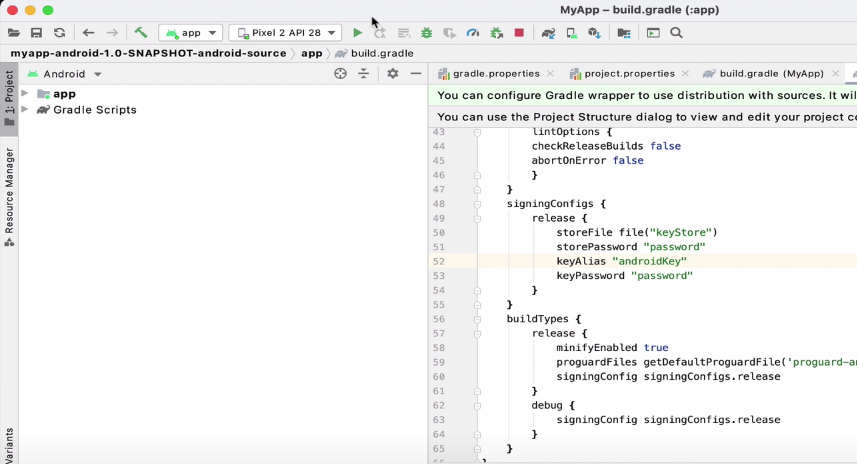Open Project panel options gear
This screenshot has height=464, width=857.
point(392,73)
